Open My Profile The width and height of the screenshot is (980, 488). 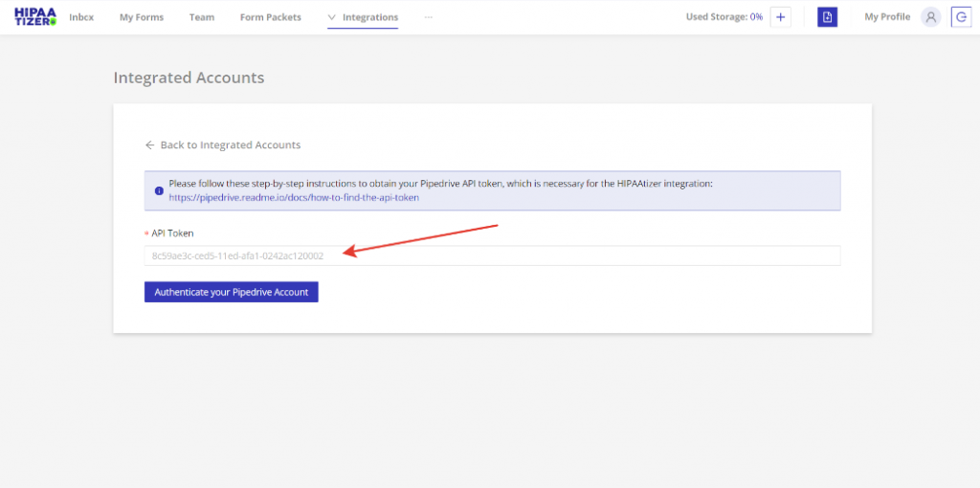887,17
